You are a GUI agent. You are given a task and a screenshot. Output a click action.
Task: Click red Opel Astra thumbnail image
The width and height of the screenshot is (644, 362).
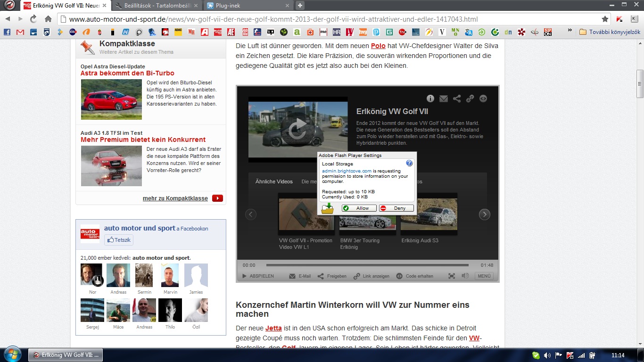click(111, 99)
